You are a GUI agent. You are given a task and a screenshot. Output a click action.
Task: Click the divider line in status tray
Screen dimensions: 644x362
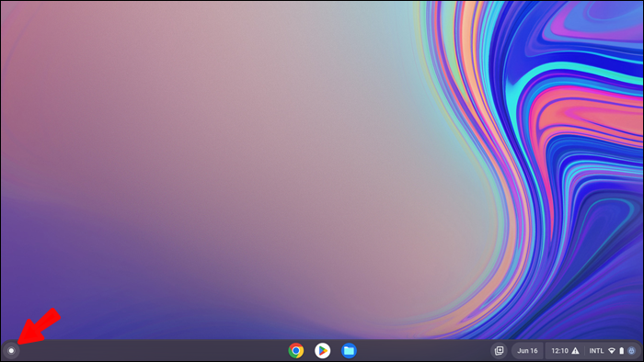[x=584, y=351]
